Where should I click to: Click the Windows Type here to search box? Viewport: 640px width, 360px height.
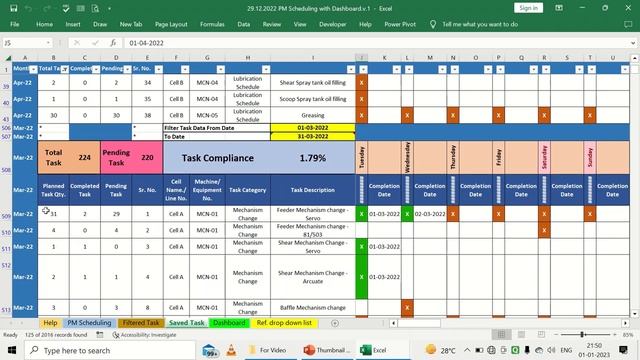point(110,350)
